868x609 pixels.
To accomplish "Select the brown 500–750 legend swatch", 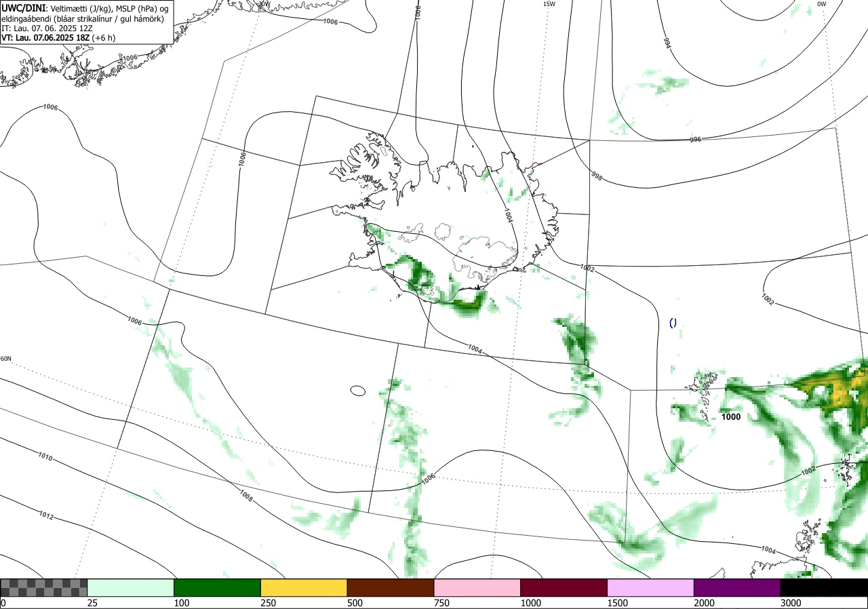I will tap(391, 587).
